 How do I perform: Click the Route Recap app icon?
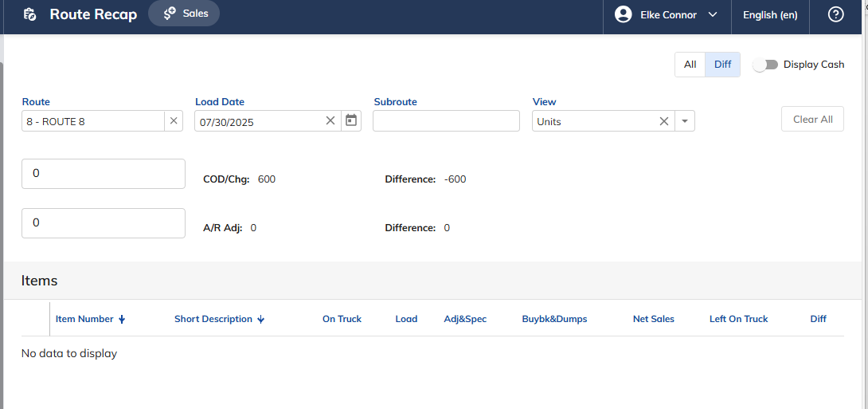click(x=30, y=14)
